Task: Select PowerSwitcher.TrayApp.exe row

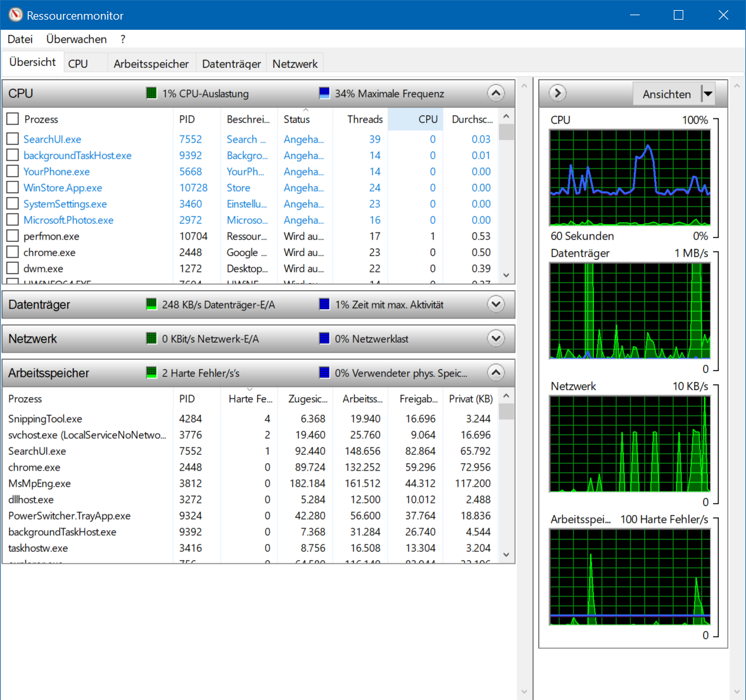Action: (x=250, y=516)
